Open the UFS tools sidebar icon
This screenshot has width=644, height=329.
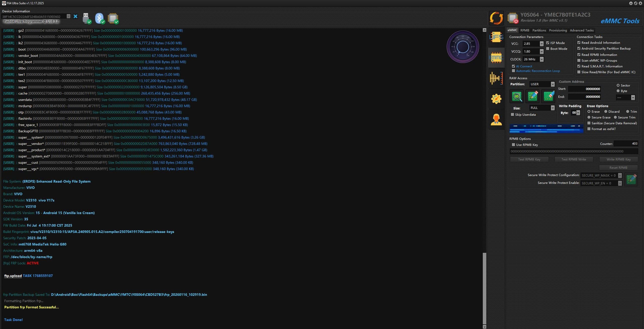[496, 37]
